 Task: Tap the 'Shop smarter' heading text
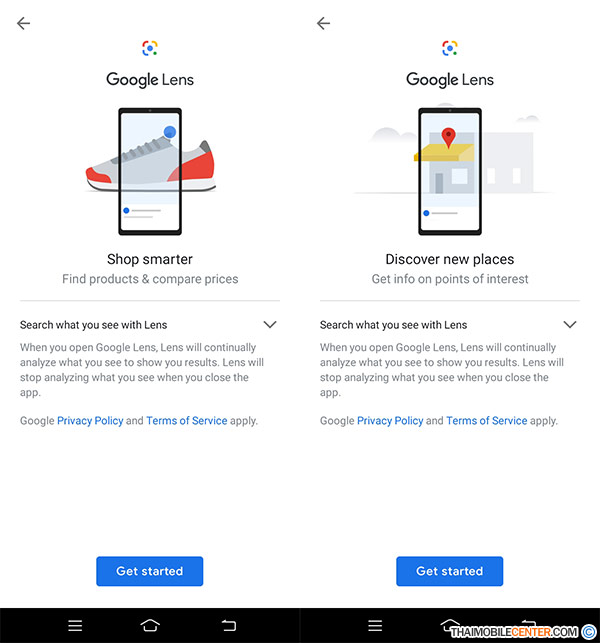pyautogui.click(x=150, y=259)
